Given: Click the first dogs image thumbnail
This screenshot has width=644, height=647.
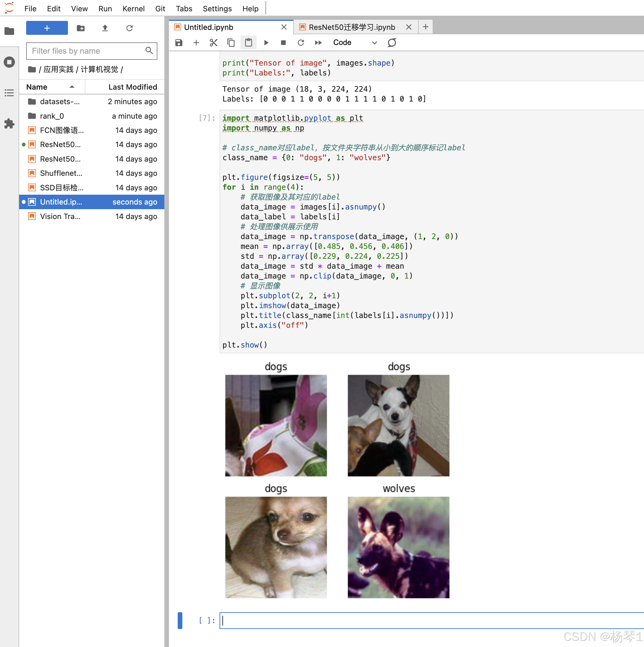Looking at the screenshot, I should 276,425.
